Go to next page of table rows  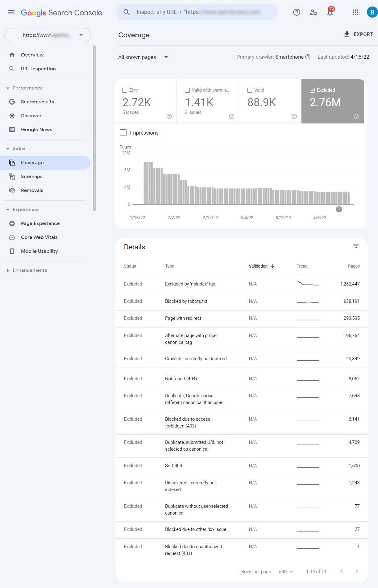click(357, 571)
